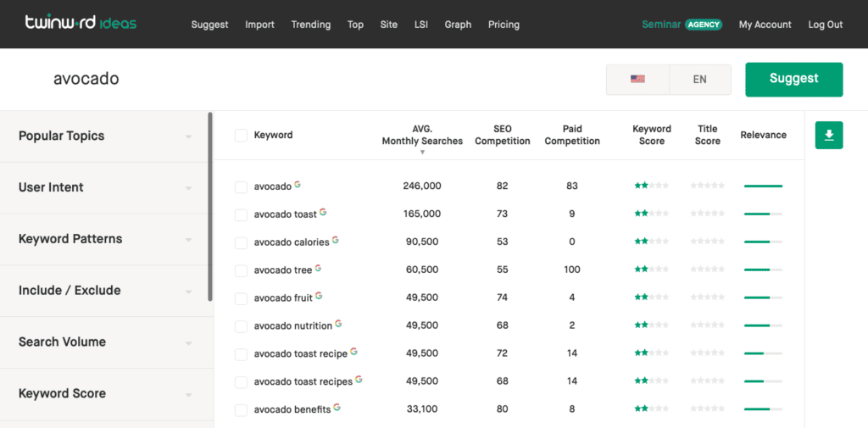Click the Google icon beside avocado toast
The height and width of the screenshot is (428, 868).
point(323,212)
